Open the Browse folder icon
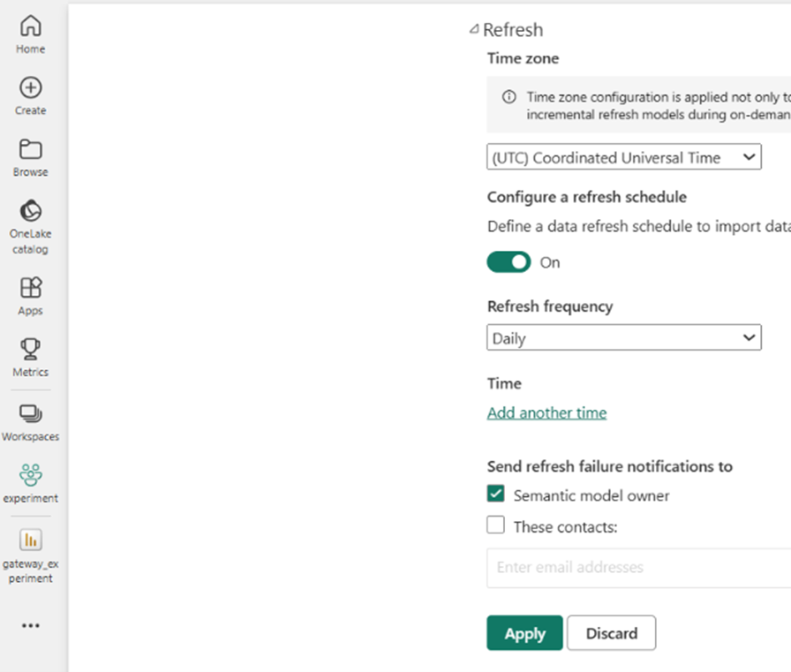This screenshot has width=791, height=672. pyautogui.click(x=30, y=157)
